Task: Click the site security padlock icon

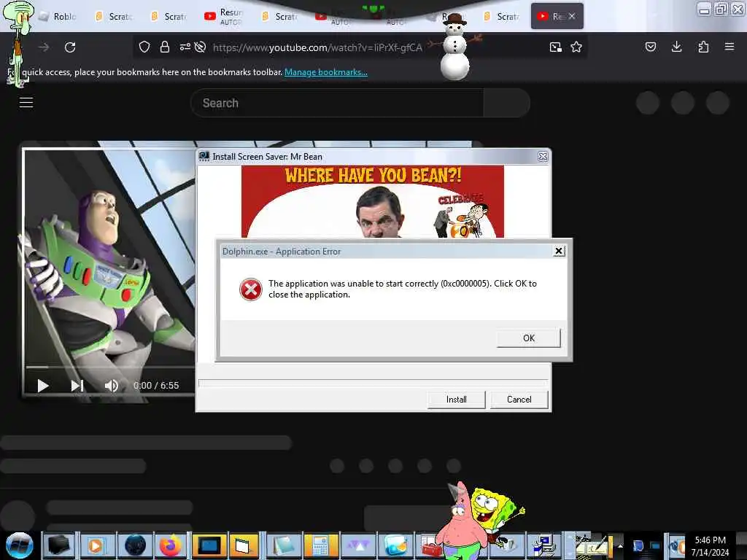Action: [165, 47]
